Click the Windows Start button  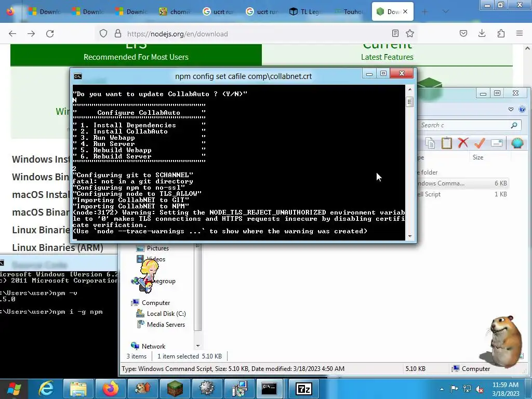14,389
